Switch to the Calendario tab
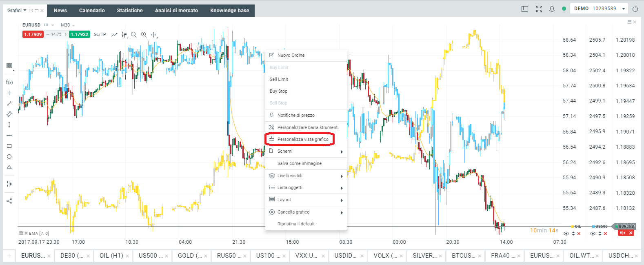 [92, 11]
